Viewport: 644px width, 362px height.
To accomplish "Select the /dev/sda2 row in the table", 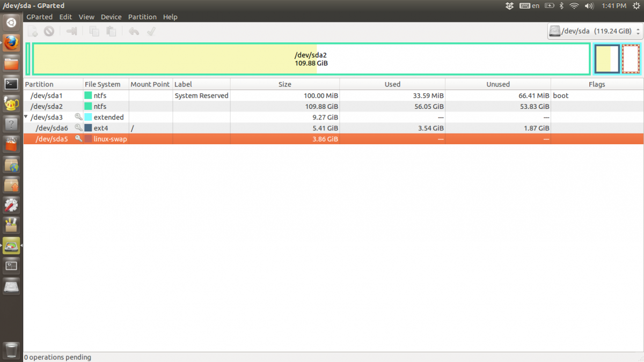I will point(333,106).
